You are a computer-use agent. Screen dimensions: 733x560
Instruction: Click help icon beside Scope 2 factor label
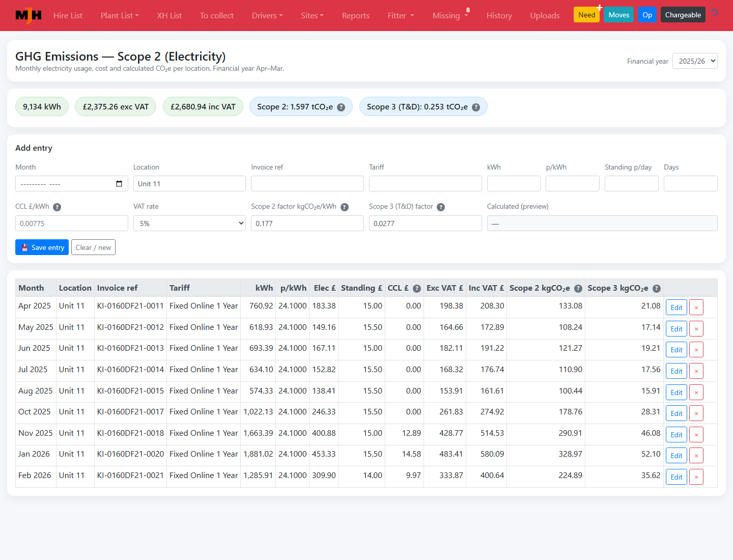[345, 207]
